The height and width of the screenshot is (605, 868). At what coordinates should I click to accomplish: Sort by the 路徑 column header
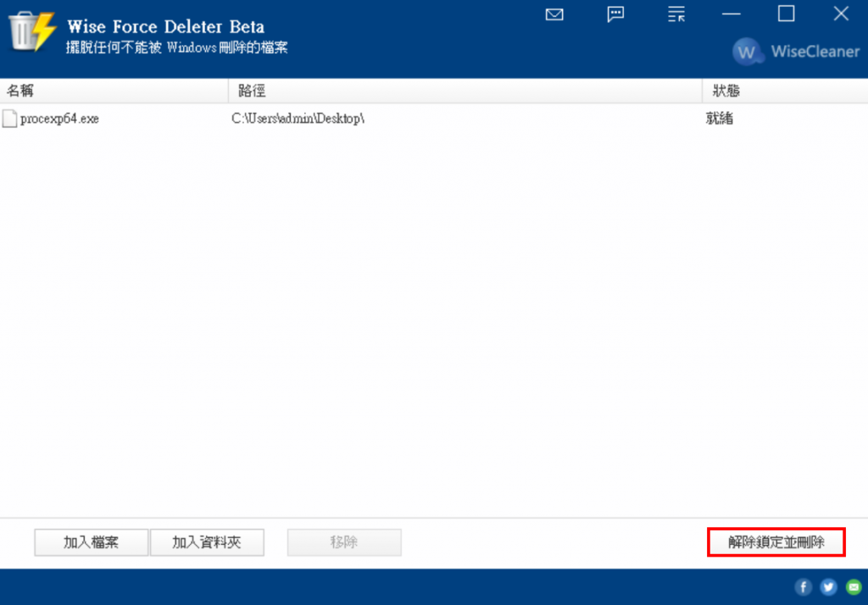465,91
